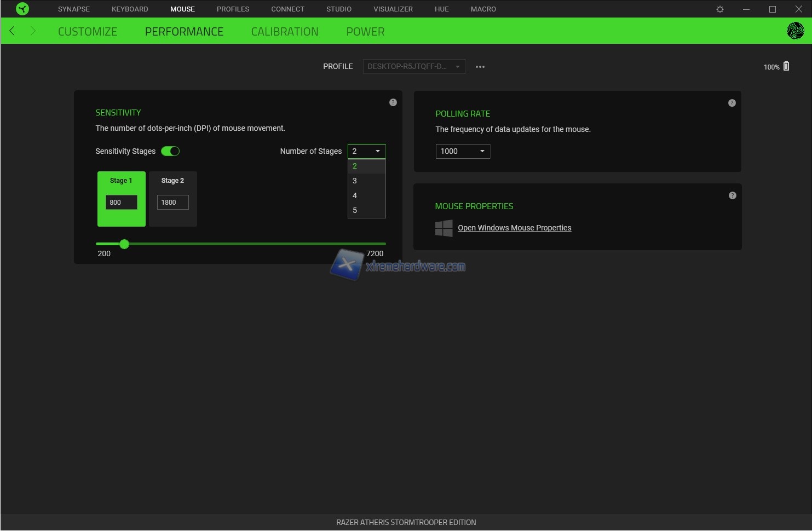Disable the Sensitivity Stages toggle

point(170,151)
